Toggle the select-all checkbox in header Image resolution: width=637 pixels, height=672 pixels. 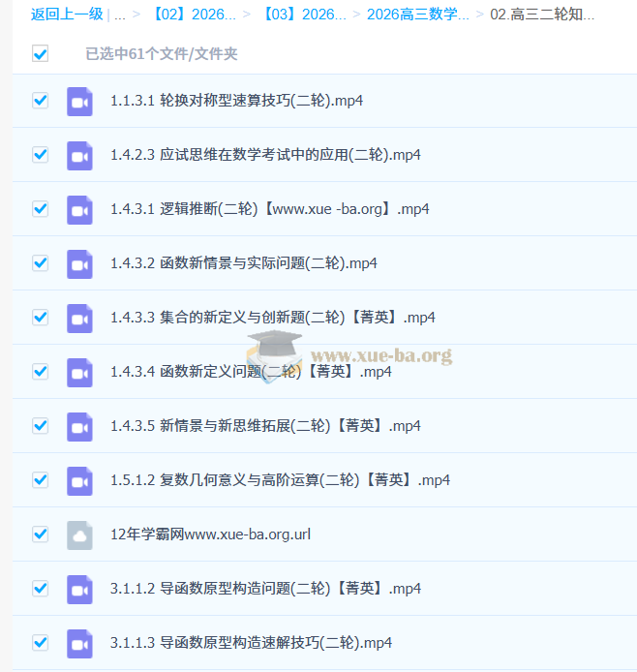[40, 54]
